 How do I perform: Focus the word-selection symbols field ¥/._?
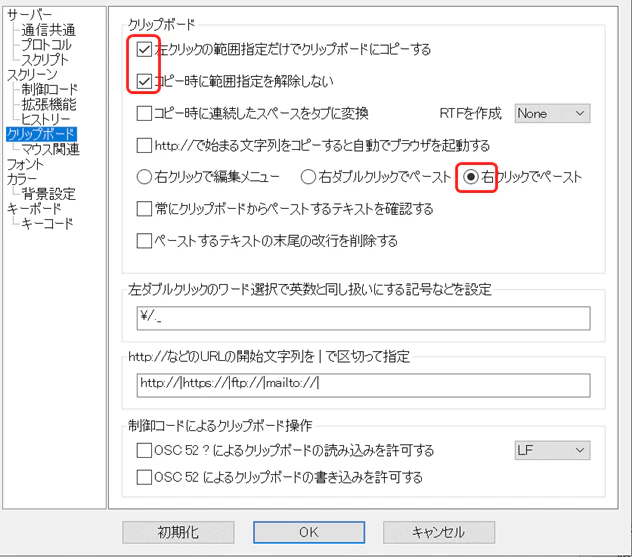click(364, 318)
